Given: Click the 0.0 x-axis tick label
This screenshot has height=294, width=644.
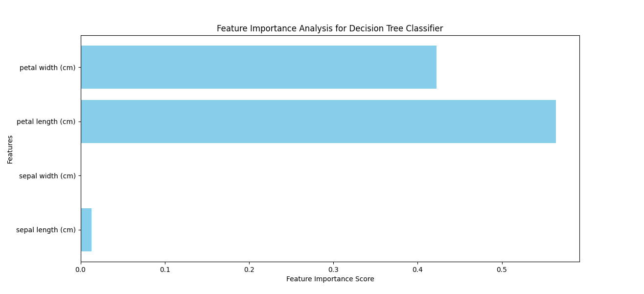Looking at the screenshot, I should click(x=81, y=269).
